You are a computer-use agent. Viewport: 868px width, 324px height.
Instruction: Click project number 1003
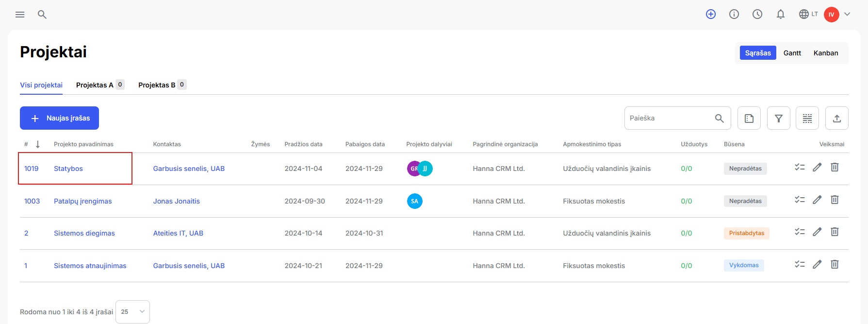click(32, 201)
